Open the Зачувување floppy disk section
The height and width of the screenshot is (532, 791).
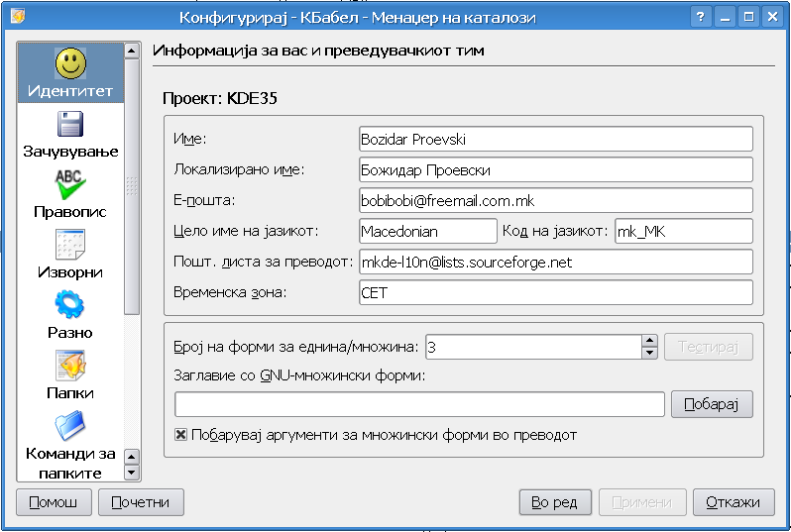tap(70, 134)
